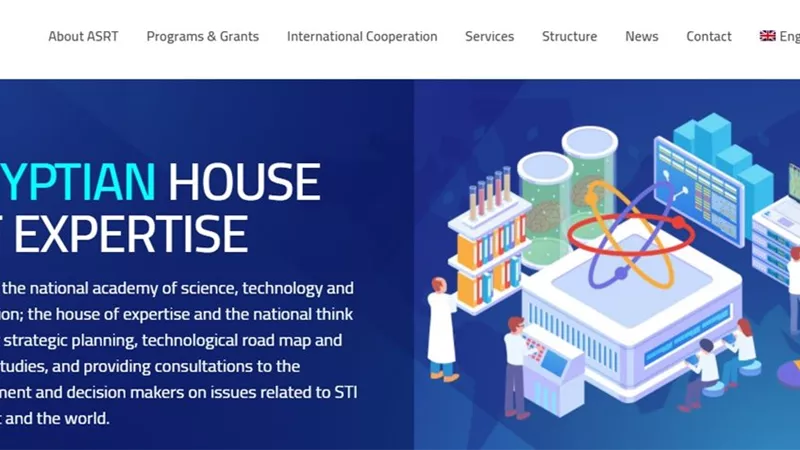Open the About ASRT menu
800x450 pixels.
[83, 36]
